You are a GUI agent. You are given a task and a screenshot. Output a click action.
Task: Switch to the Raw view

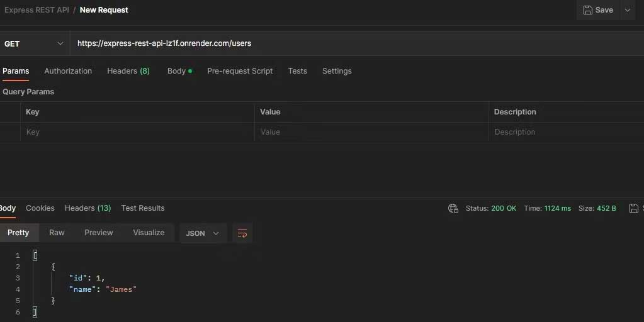tap(57, 233)
